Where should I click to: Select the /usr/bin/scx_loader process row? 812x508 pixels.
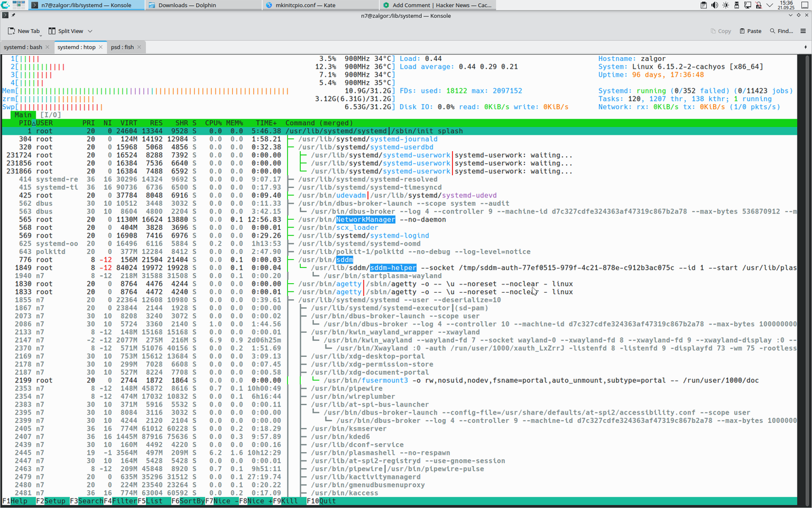click(x=400, y=227)
